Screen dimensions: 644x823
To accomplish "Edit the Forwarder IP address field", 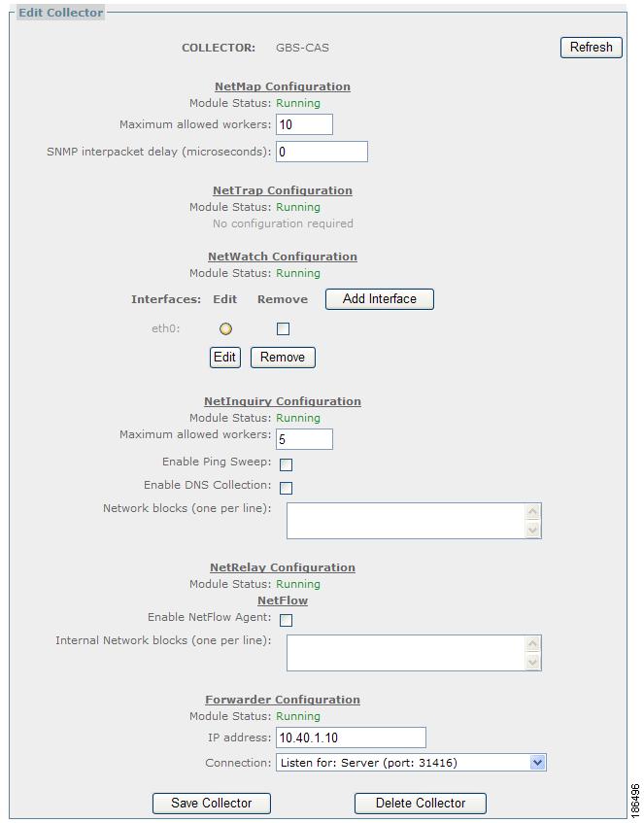I will [x=351, y=737].
